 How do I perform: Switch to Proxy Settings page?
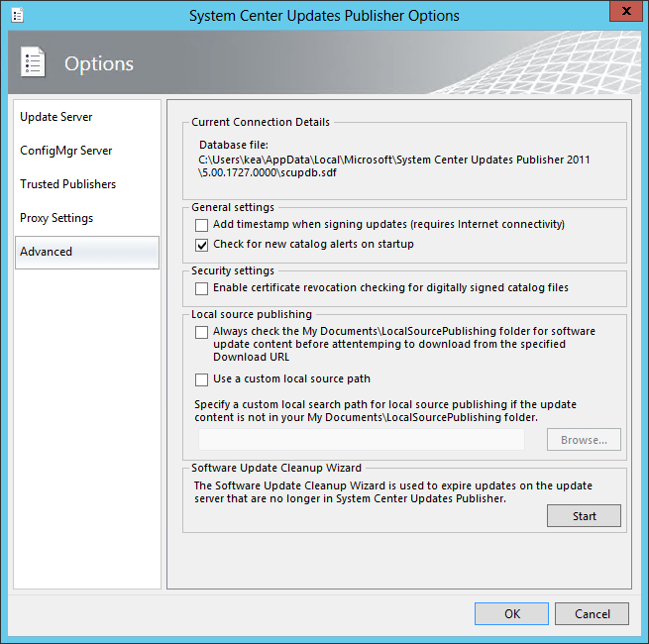87,218
